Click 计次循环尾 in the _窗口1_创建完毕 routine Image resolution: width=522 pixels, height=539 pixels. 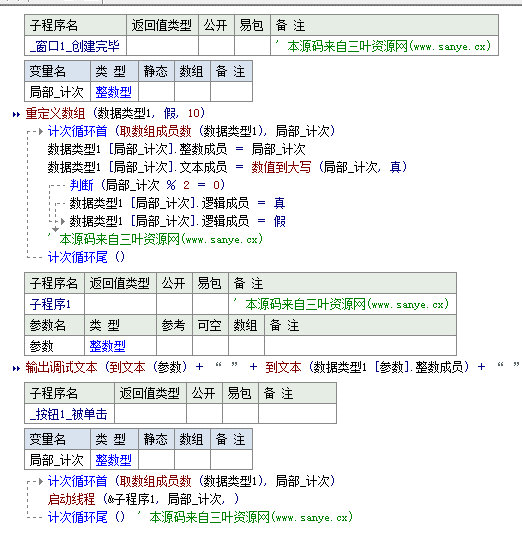77,257
